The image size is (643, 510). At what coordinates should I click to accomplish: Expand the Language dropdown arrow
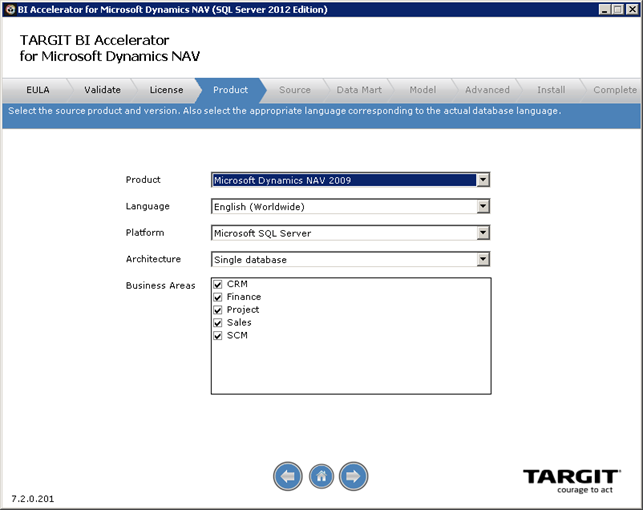(x=483, y=206)
